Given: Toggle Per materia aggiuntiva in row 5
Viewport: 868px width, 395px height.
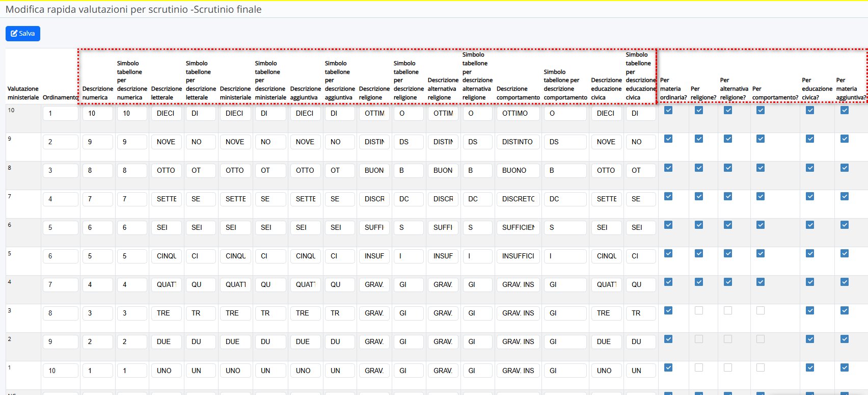Looking at the screenshot, I should pyautogui.click(x=845, y=253).
